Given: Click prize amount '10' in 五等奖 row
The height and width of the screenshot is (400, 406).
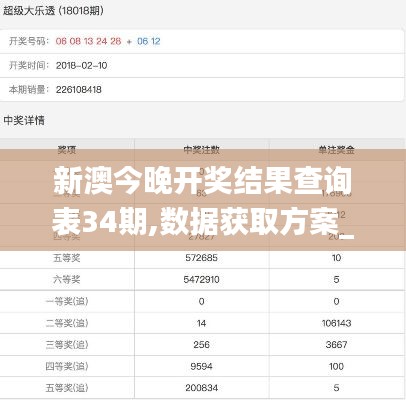Looking at the screenshot, I should [x=336, y=258].
